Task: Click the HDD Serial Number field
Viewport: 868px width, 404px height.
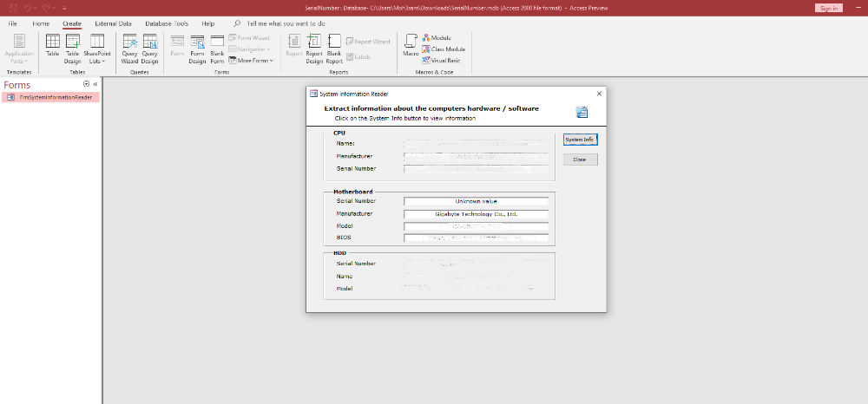Action: point(476,264)
